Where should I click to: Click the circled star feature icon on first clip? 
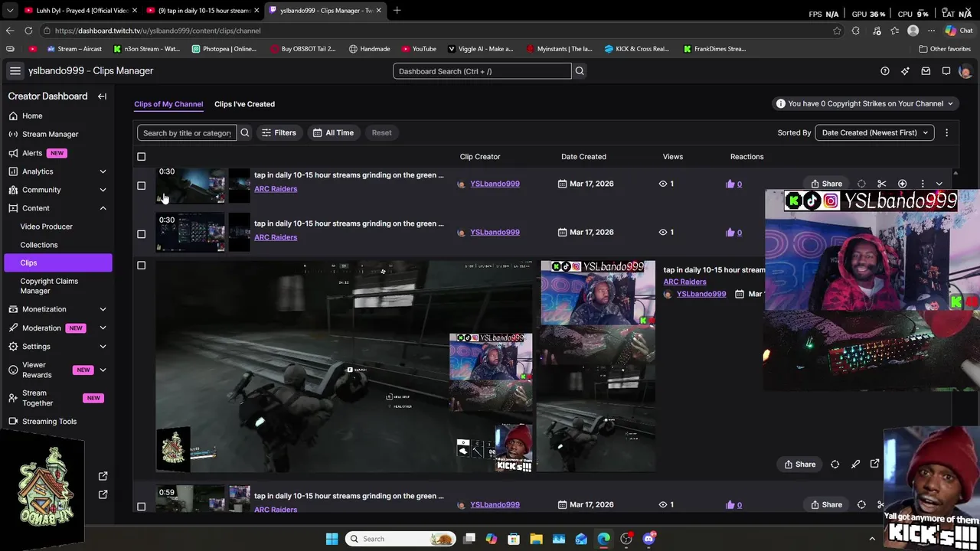coord(902,184)
